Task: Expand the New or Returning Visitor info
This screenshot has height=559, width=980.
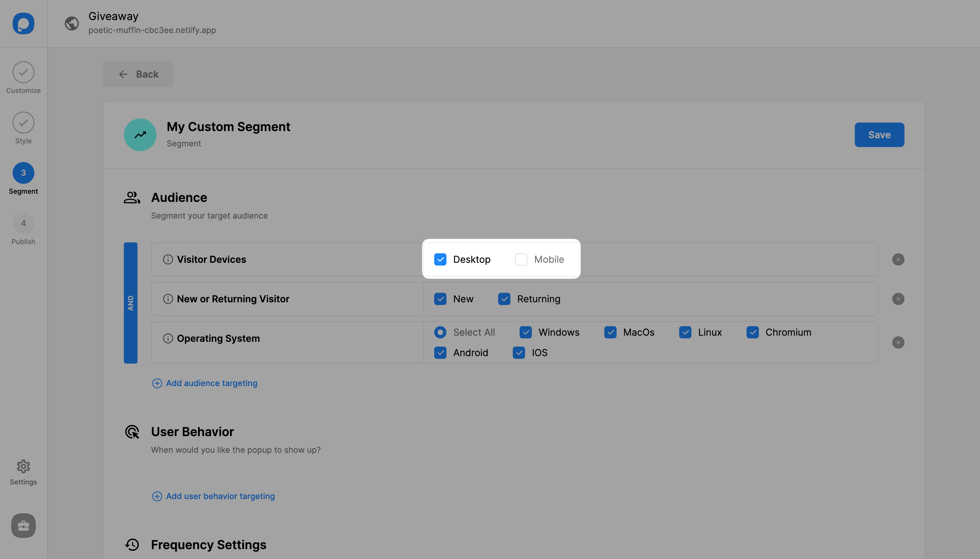Action: (x=168, y=298)
